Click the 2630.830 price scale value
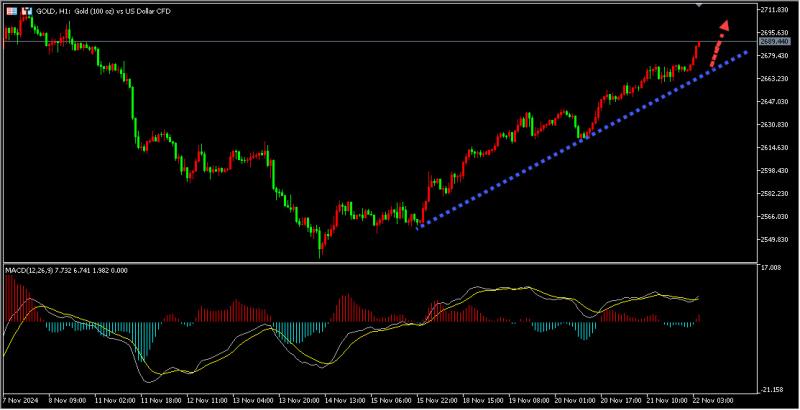Image resolution: width=800 pixels, height=410 pixels. pyautogui.click(x=773, y=124)
